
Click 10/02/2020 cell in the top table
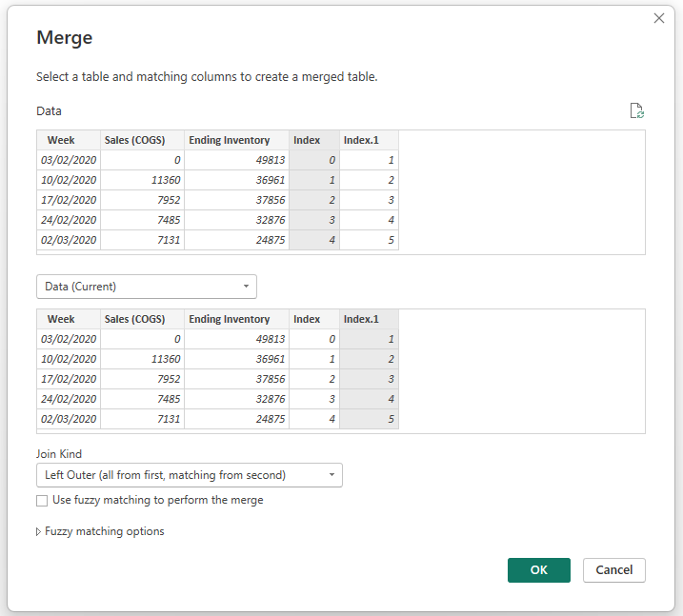point(69,180)
